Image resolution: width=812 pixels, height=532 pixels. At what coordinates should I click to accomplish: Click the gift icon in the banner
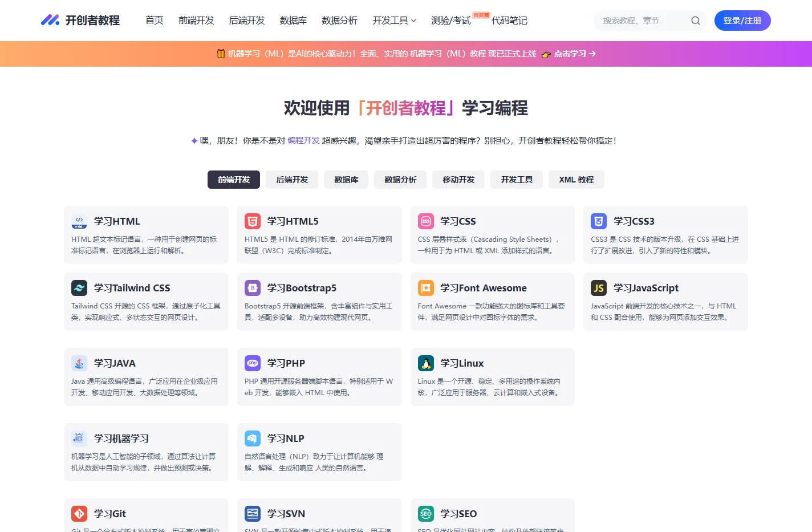pos(221,54)
